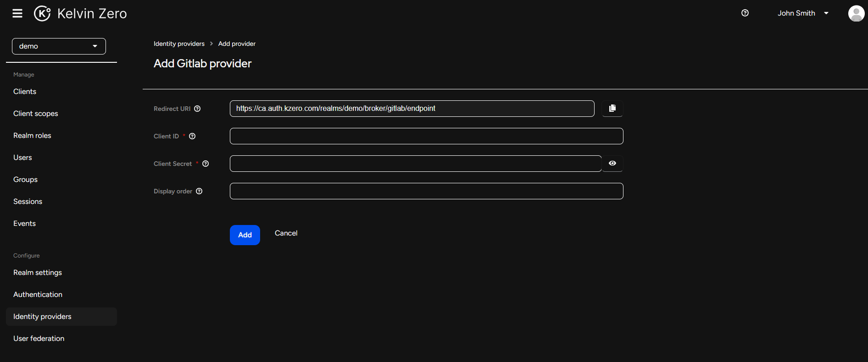
Task: Click the Add button
Action: pos(245,235)
